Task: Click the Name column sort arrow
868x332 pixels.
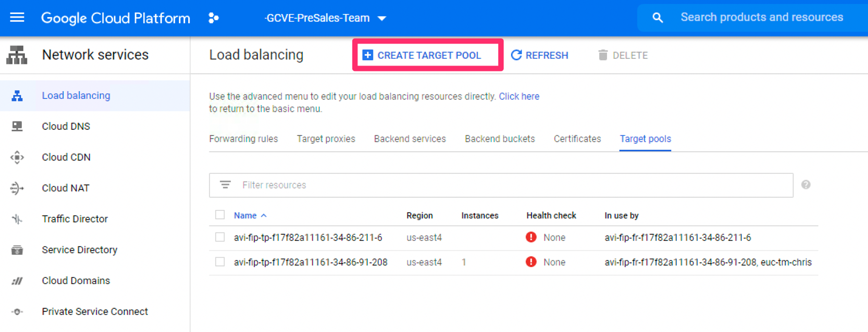Action: pos(263,215)
